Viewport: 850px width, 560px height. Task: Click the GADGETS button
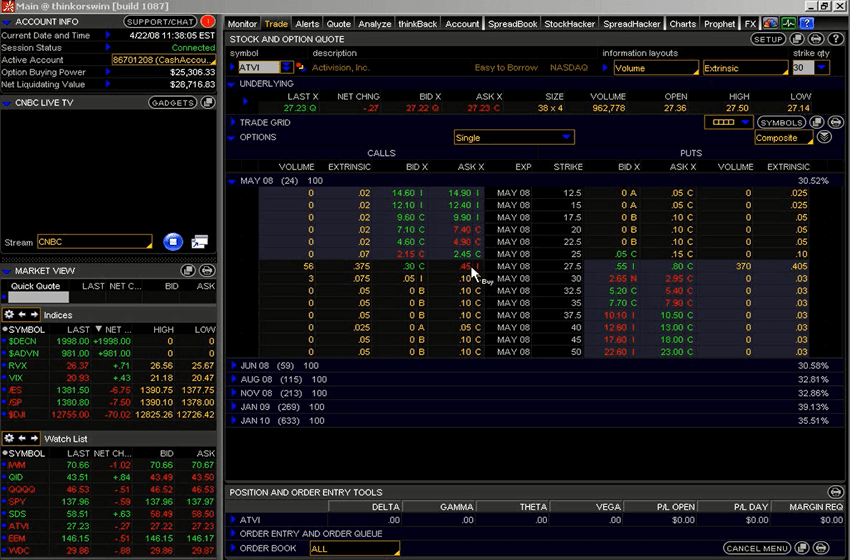coord(173,102)
